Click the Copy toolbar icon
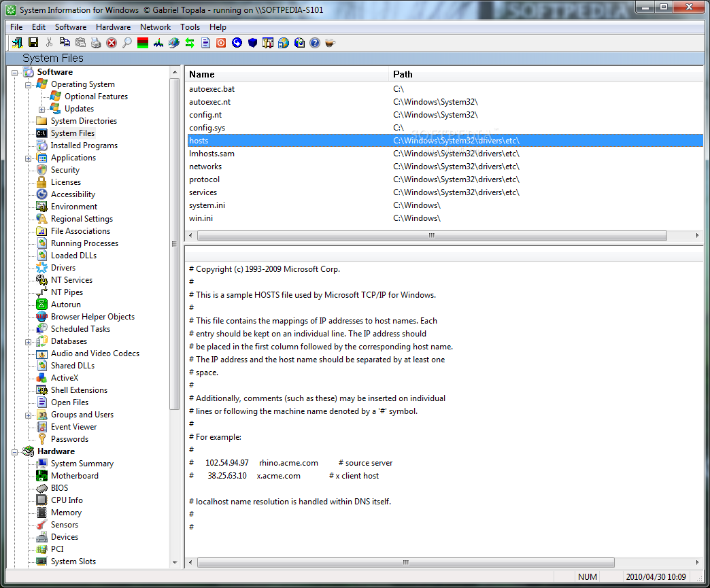Viewport: 710px width, 588px height. [x=65, y=43]
